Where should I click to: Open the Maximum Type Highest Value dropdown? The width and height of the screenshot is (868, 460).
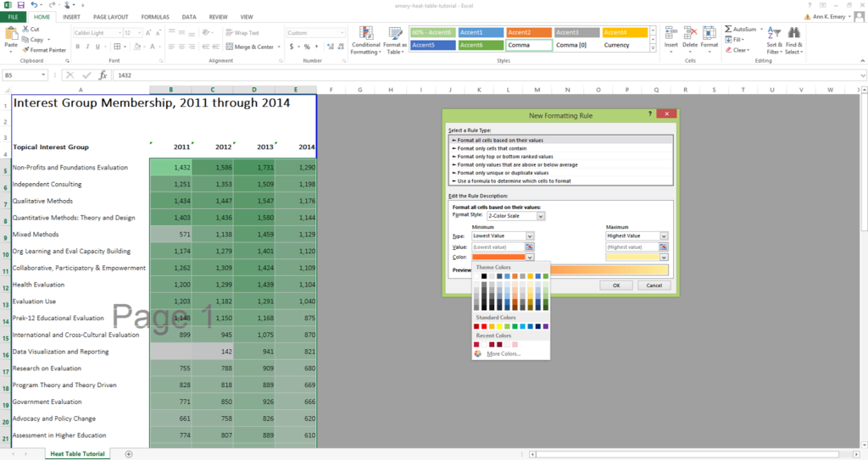(x=663, y=236)
